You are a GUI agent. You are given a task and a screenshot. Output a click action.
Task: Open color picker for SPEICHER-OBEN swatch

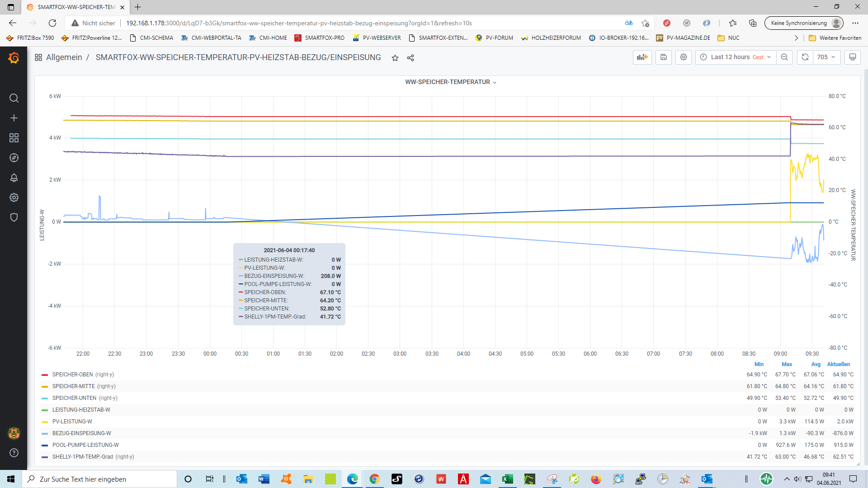click(x=45, y=375)
